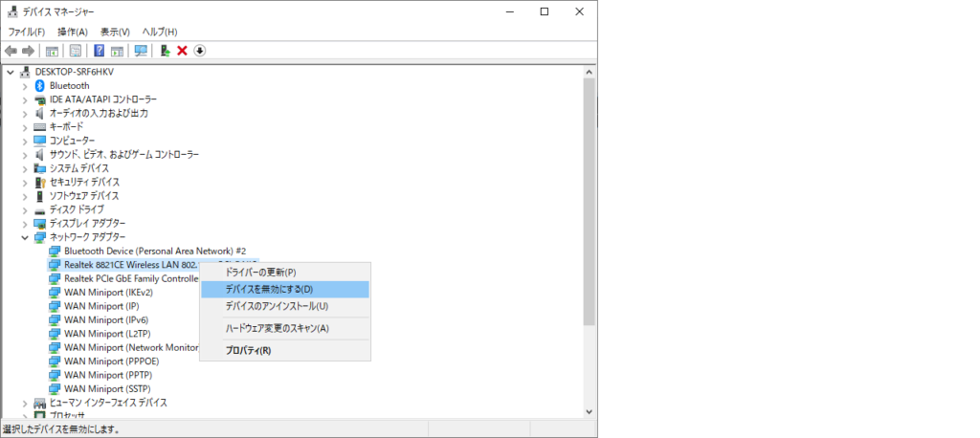Click the show/hide console tree icon
Viewport: 980px width, 438px height.
tap(52, 51)
